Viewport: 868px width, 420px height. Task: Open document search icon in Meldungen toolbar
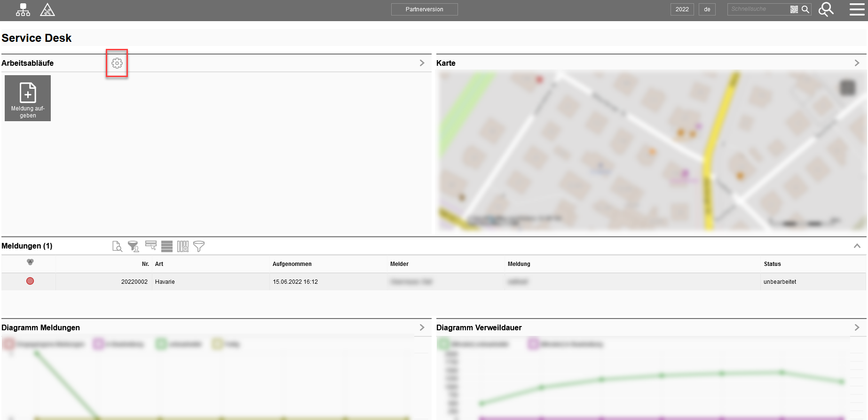coord(117,246)
